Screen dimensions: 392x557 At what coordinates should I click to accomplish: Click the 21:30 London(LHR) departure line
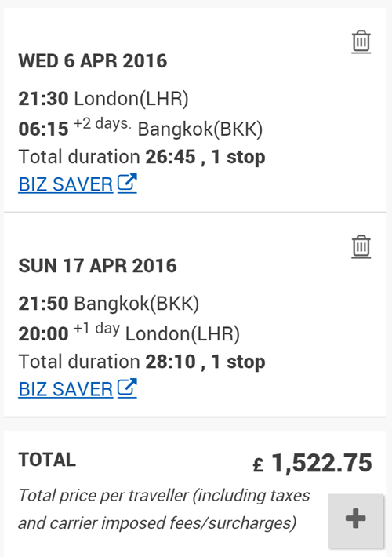pyautogui.click(x=103, y=98)
